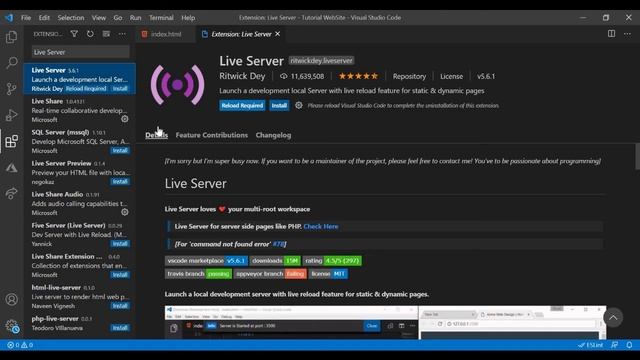Open the Edit menu

click(44, 18)
